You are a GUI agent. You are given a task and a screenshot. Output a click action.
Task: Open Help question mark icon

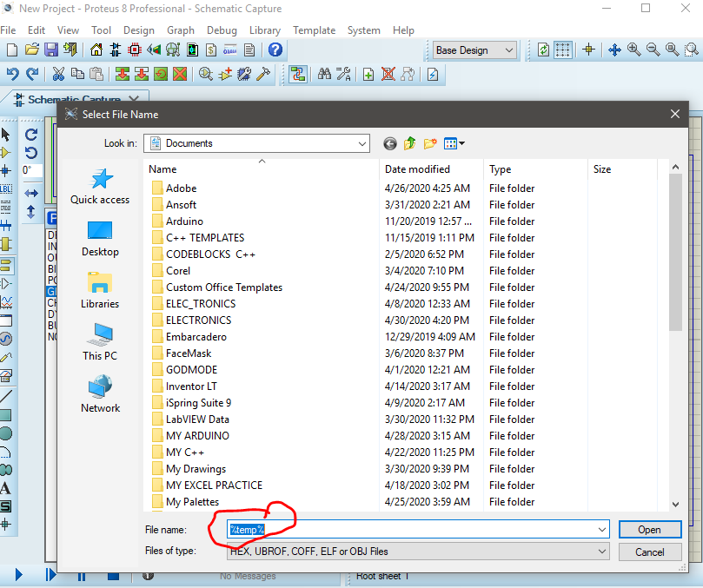click(275, 50)
